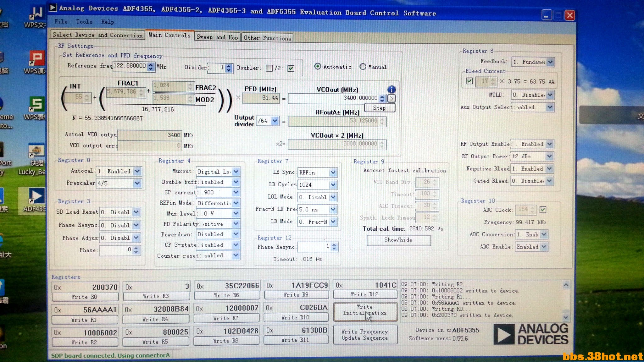Open the Tools menu
This screenshot has width=644, height=362.
tap(84, 22)
